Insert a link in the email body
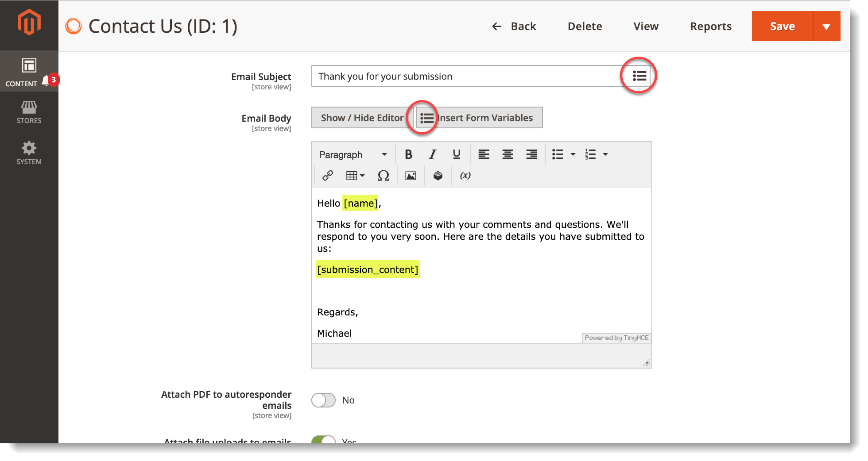Image resolution: width=868 pixels, height=461 pixels. point(328,175)
